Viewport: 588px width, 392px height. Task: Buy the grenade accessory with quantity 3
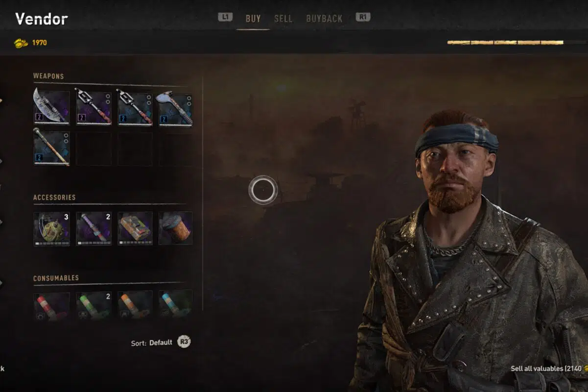pyautogui.click(x=51, y=228)
